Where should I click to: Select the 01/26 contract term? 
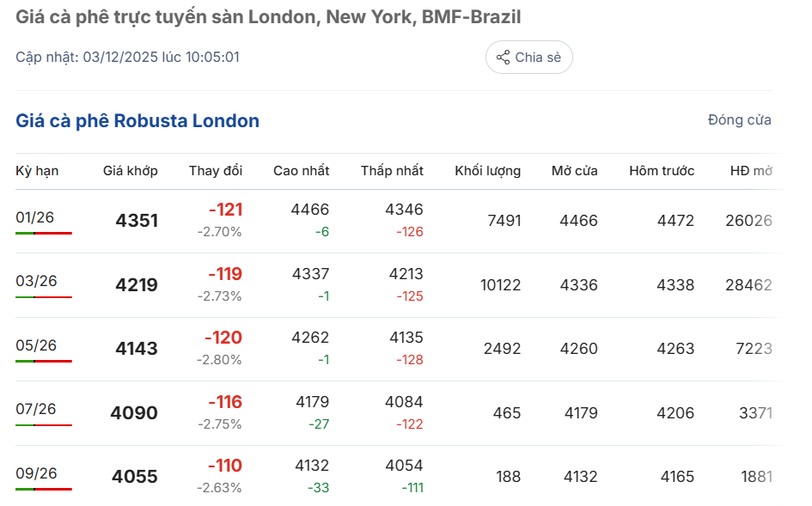point(35,217)
